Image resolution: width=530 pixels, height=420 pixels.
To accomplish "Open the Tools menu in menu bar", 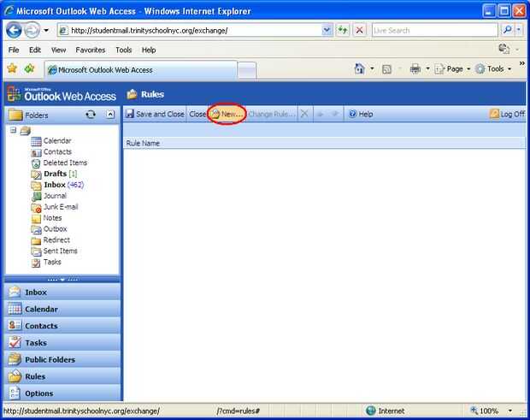I will [123, 50].
